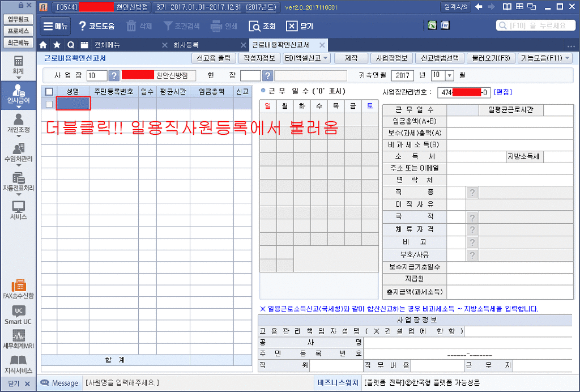Click 현장 code lookup question icon
The height and width of the screenshot is (392, 580).
pos(267,75)
